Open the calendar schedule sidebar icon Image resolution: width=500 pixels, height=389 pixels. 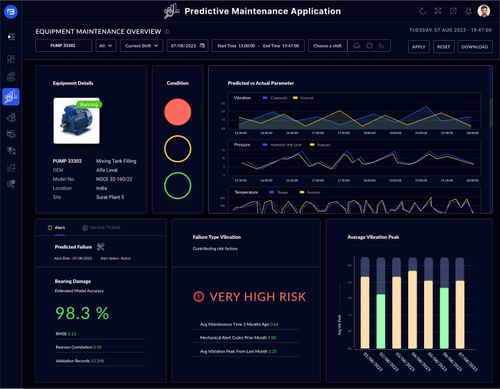point(11,134)
